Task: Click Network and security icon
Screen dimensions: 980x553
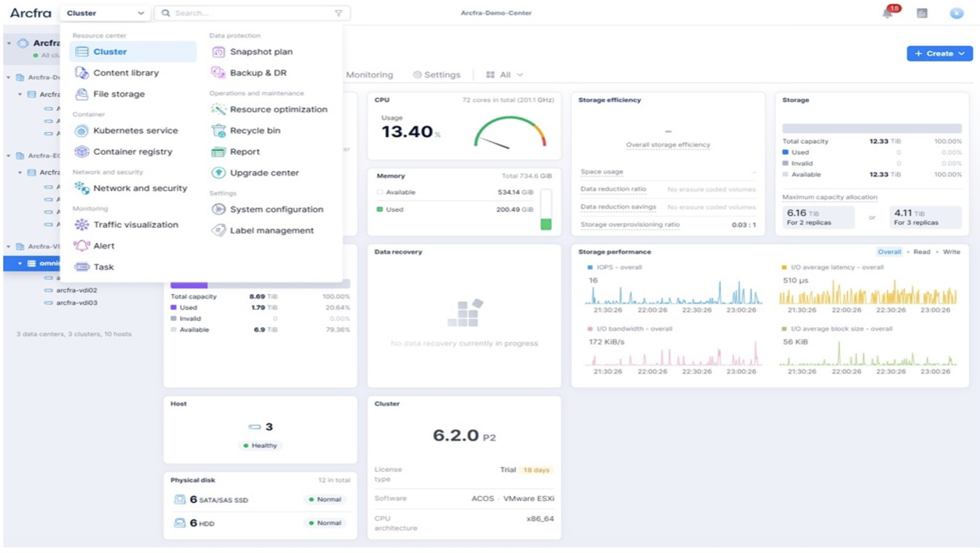Action: [x=82, y=188]
